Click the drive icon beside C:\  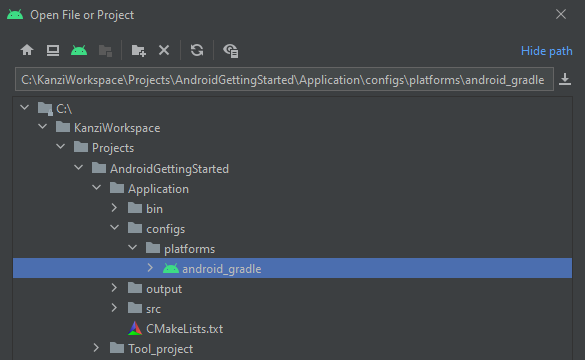[x=45, y=109]
